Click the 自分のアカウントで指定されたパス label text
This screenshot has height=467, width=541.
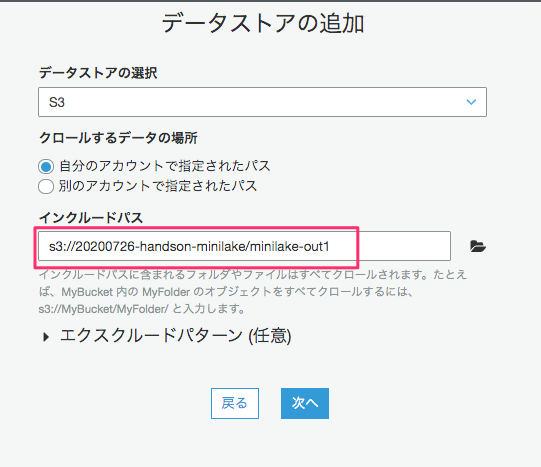pyautogui.click(x=165, y=166)
